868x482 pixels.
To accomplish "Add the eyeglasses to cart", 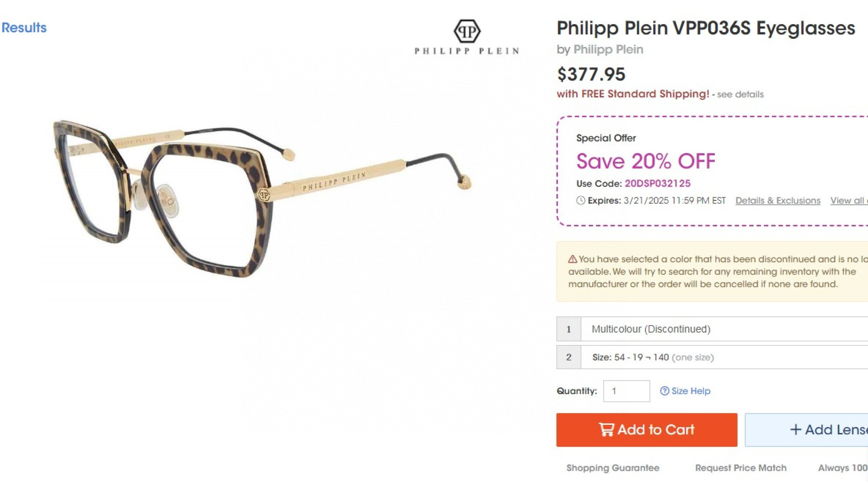I will [646, 430].
